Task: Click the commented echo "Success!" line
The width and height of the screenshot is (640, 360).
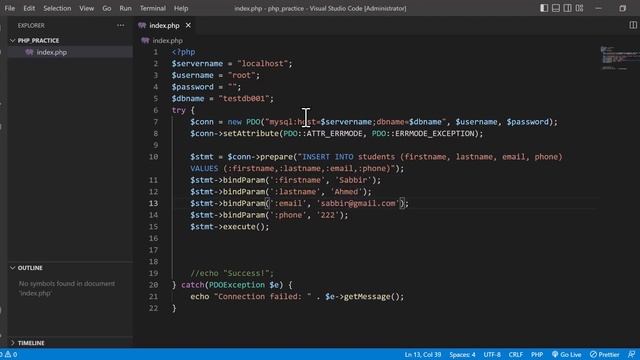Action: [232, 273]
